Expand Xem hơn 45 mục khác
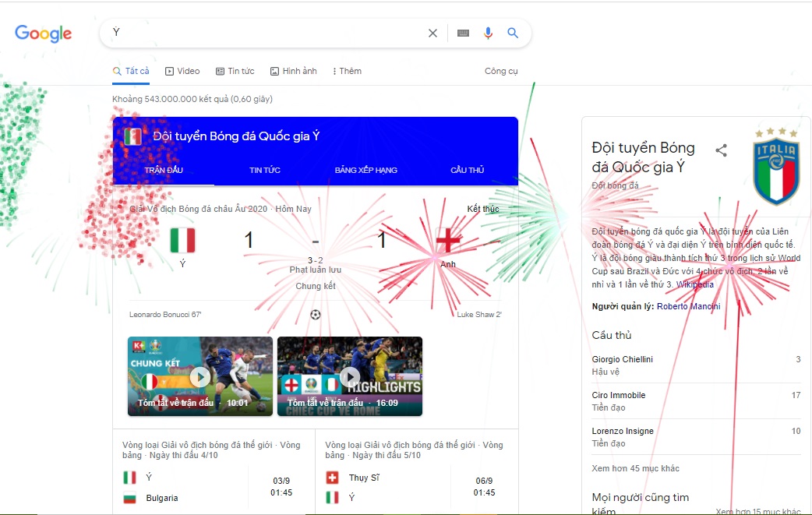The width and height of the screenshot is (812, 515). tap(636, 468)
